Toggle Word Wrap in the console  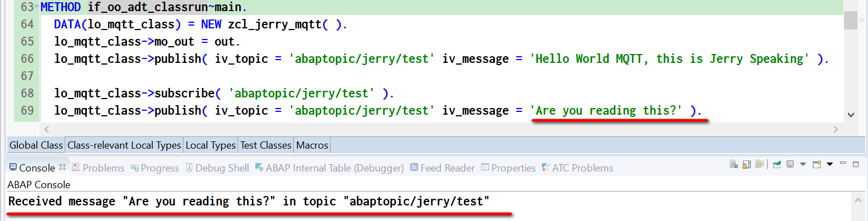[759, 164]
